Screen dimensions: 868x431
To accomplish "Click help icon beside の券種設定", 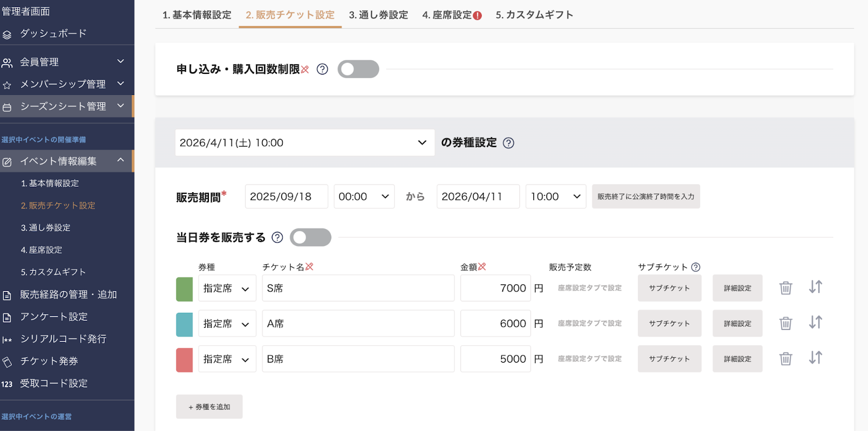I will [508, 143].
